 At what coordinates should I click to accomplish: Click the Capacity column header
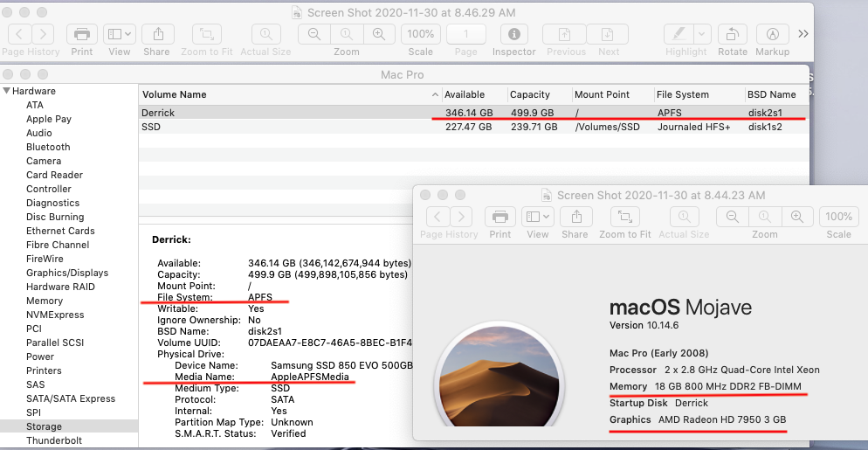[x=530, y=94]
